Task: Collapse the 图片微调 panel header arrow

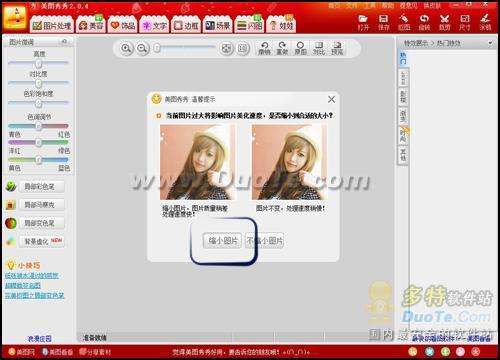Action: click(64, 41)
